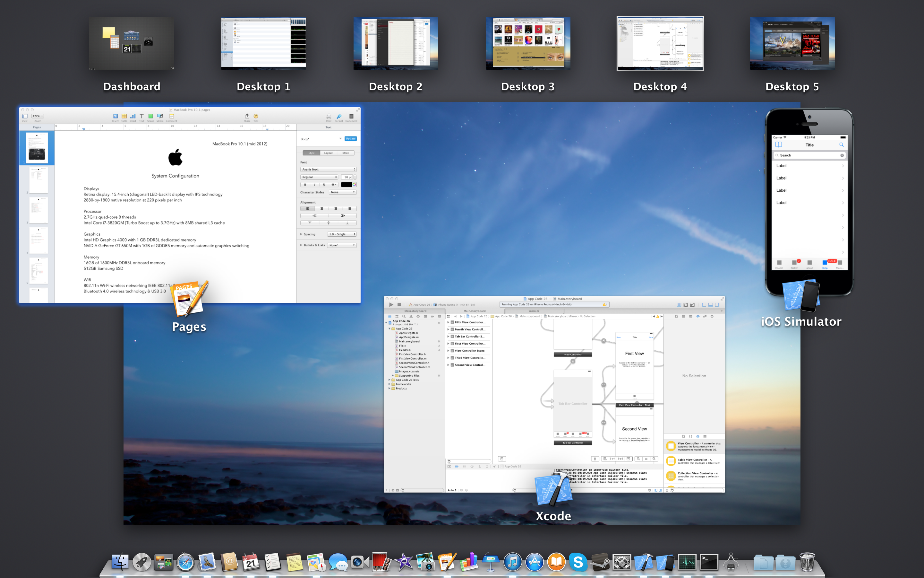Click the Table View Controller library item
The image size is (924, 578).
[695, 461]
